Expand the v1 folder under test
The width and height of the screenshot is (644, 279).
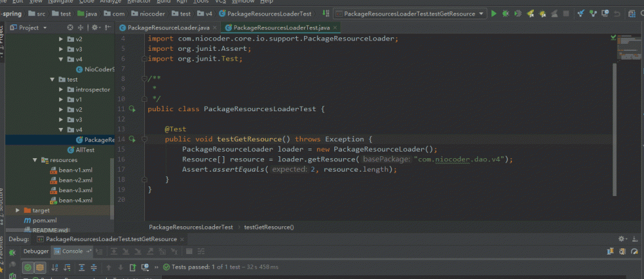coord(61,100)
